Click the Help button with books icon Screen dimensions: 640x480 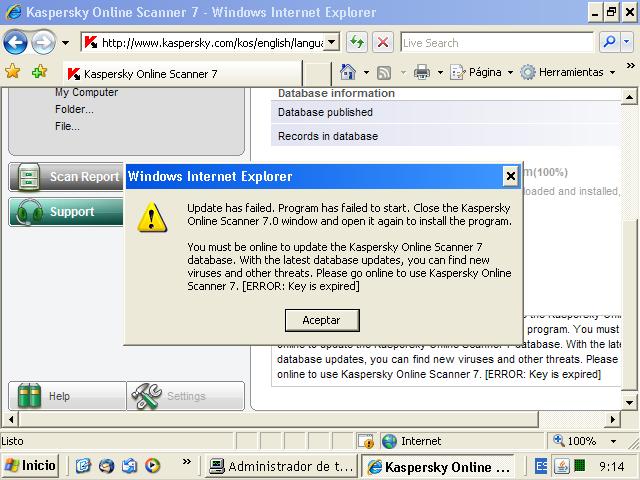66,396
